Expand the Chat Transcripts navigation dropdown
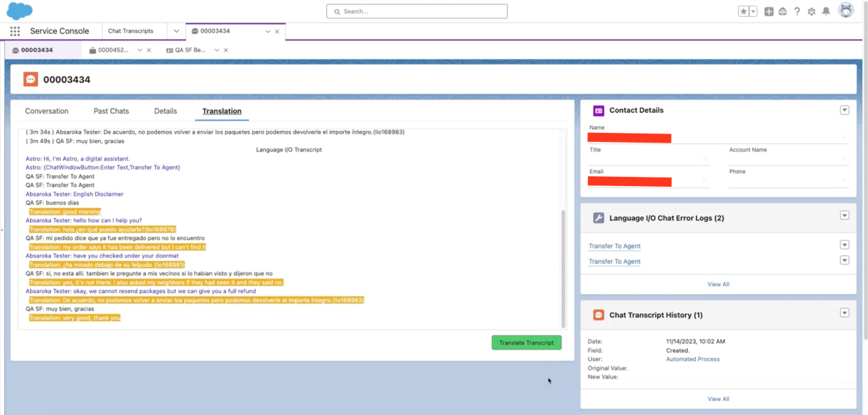Viewport: 868px width, 415px height. click(176, 31)
